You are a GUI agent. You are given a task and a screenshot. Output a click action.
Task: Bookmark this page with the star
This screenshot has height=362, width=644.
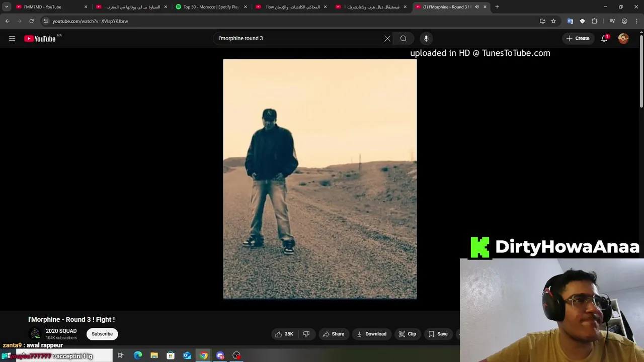click(553, 21)
